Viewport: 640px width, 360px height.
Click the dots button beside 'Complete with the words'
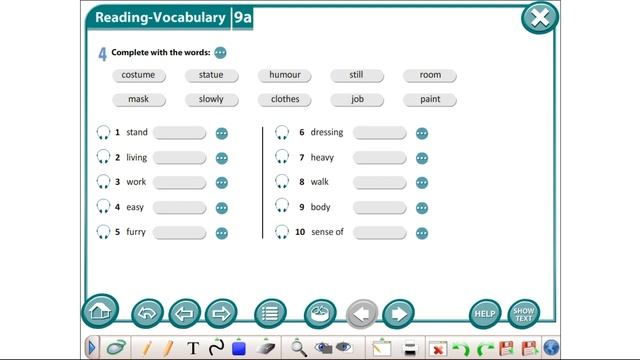(x=220, y=53)
